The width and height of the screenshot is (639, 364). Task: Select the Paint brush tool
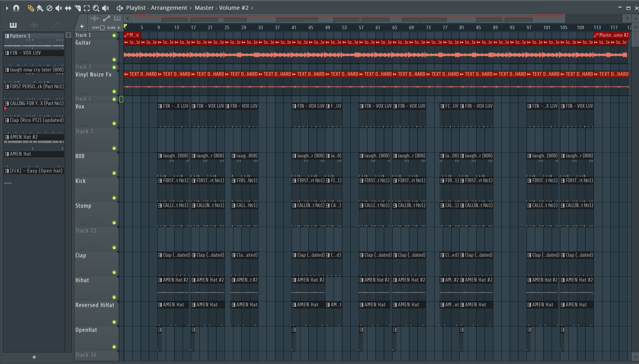[x=40, y=8]
